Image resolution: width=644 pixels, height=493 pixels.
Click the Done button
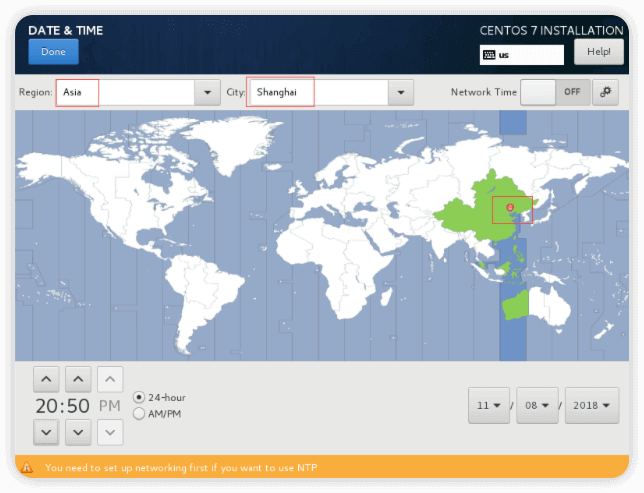(53, 52)
